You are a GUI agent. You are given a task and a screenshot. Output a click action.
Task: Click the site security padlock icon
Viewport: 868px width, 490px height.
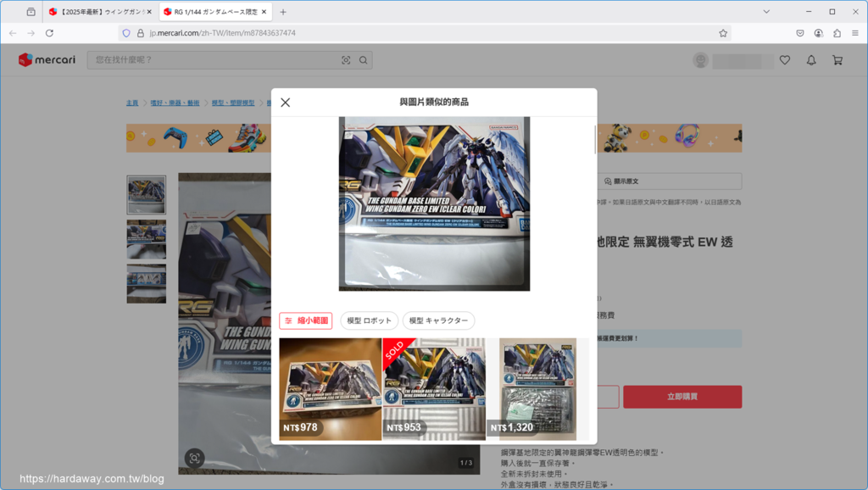point(140,33)
